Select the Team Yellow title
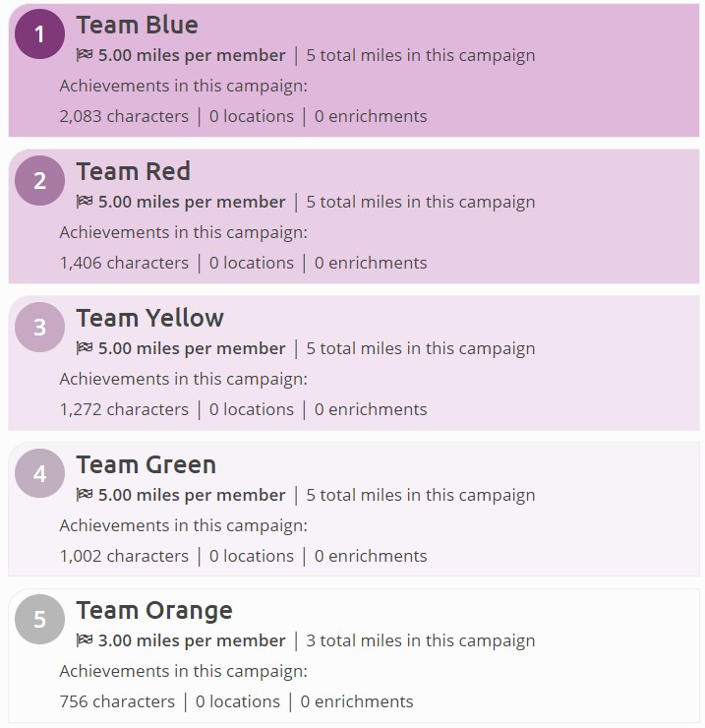The width and height of the screenshot is (705, 728). [149, 318]
